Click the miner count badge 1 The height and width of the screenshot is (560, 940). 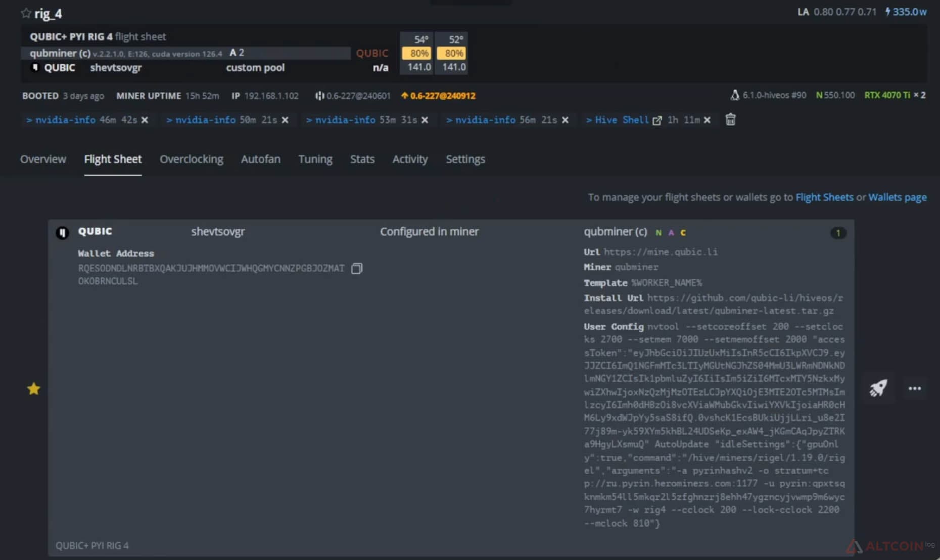point(838,233)
